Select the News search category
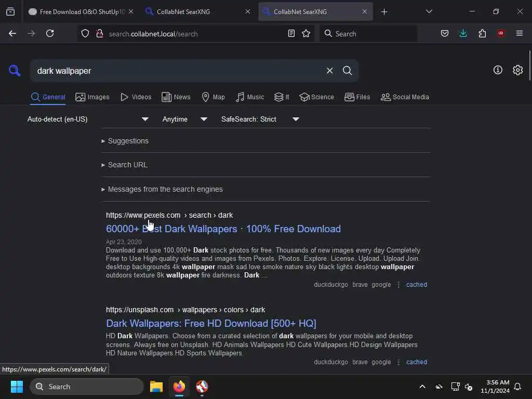The width and height of the screenshot is (532, 399). tap(176, 97)
